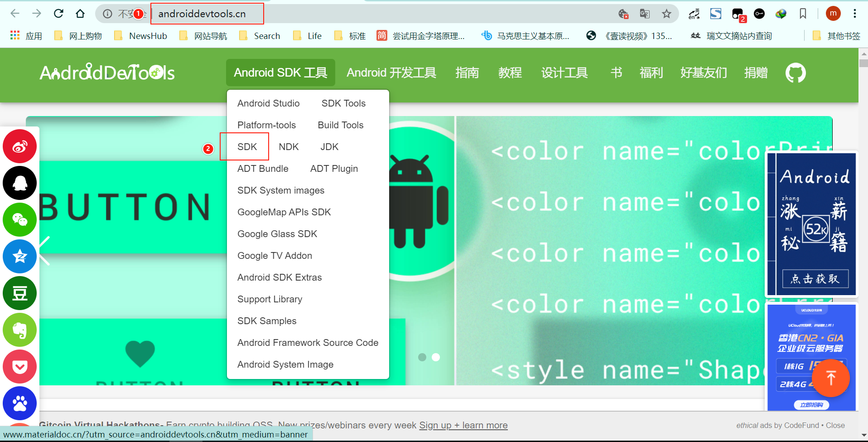Click the extension icon with red 2 badge
Image resolution: width=868 pixels, height=442 pixels.
[738, 15]
